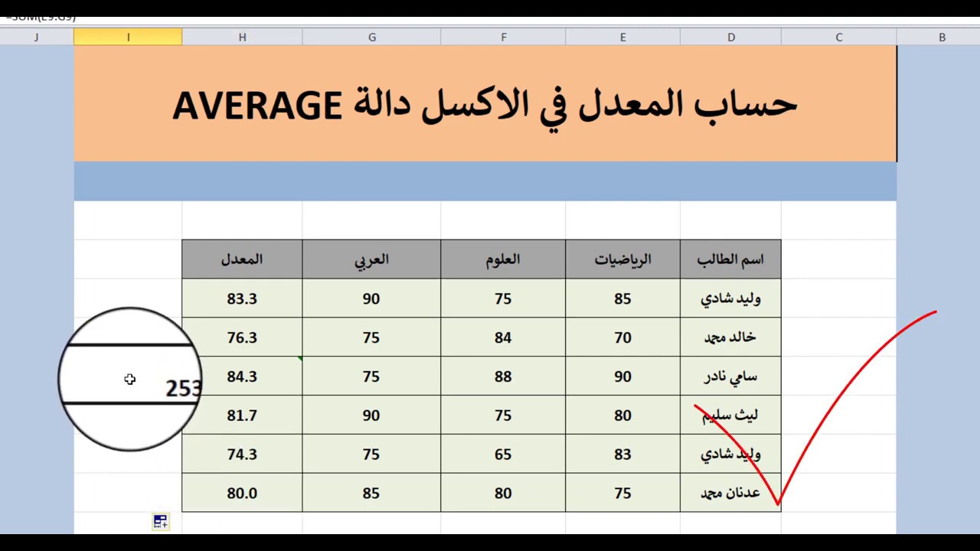
Task: Select column C header
Action: 838,37
